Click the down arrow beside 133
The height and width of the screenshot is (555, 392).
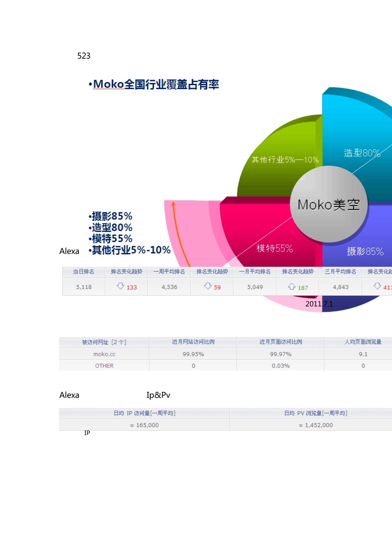(x=120, y=286)
